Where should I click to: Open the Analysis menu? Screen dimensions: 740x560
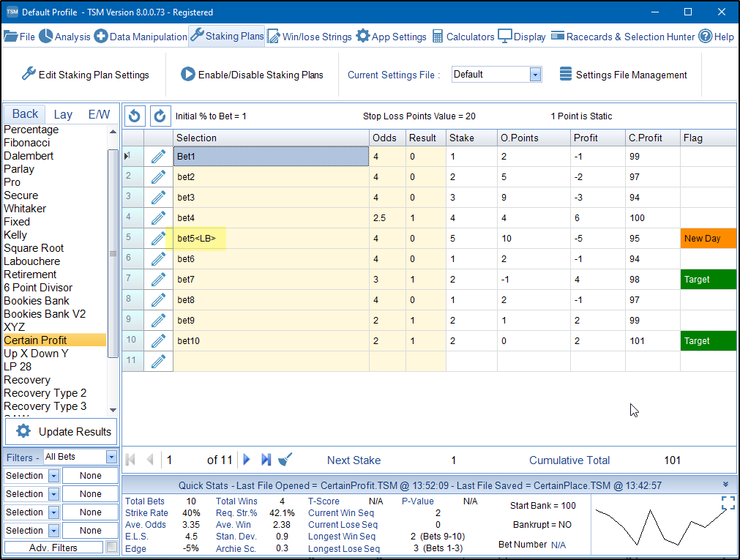pos(65,37)
